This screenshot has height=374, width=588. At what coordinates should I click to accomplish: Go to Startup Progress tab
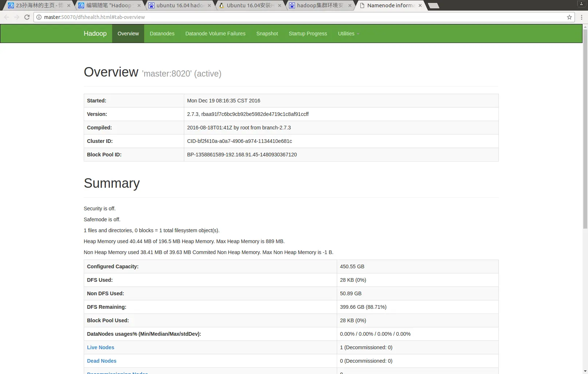pos(308,34)
